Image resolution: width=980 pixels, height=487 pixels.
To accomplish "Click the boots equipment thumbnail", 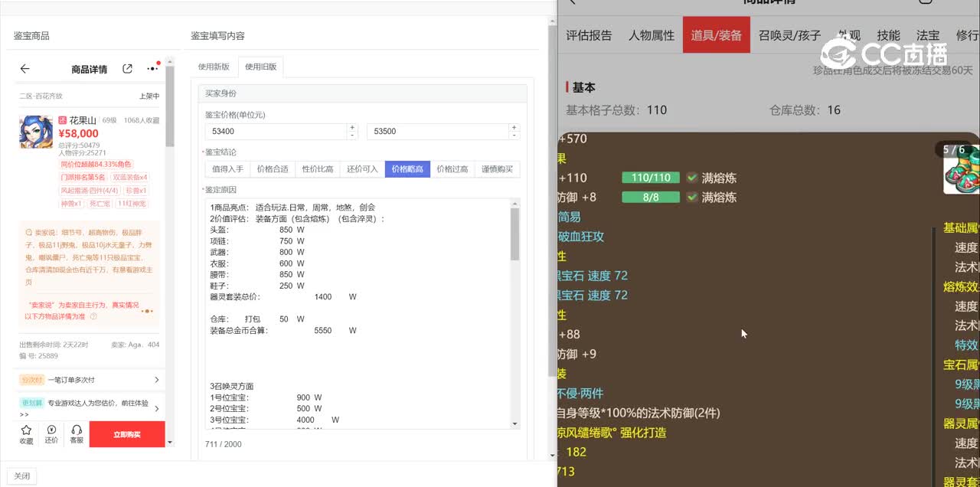I will pos(961,169).
